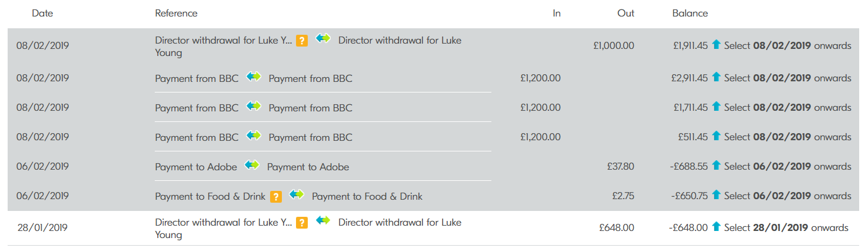Click the transfer arrows in the BBC row with balance £2,911.45
The image size is (868, 251).
(x=254, y=77)
